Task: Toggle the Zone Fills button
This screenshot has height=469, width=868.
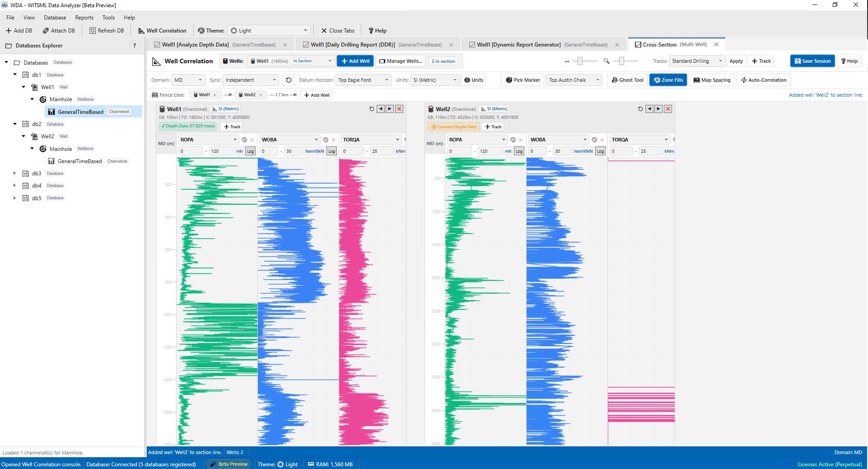Action: [668, 80]
